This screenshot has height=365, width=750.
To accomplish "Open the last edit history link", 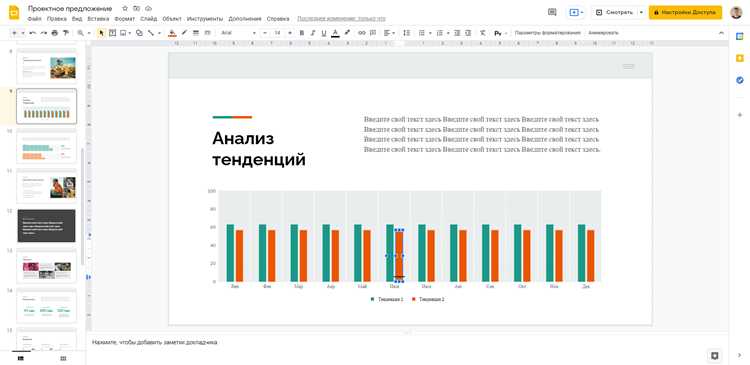I will click(x=341, y=19).
